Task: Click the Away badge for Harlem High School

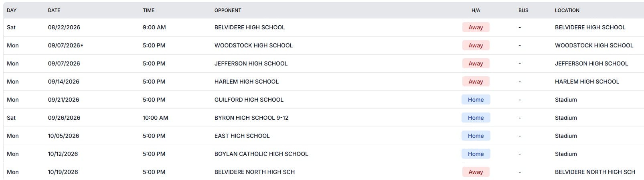Action: pos(476,82)
